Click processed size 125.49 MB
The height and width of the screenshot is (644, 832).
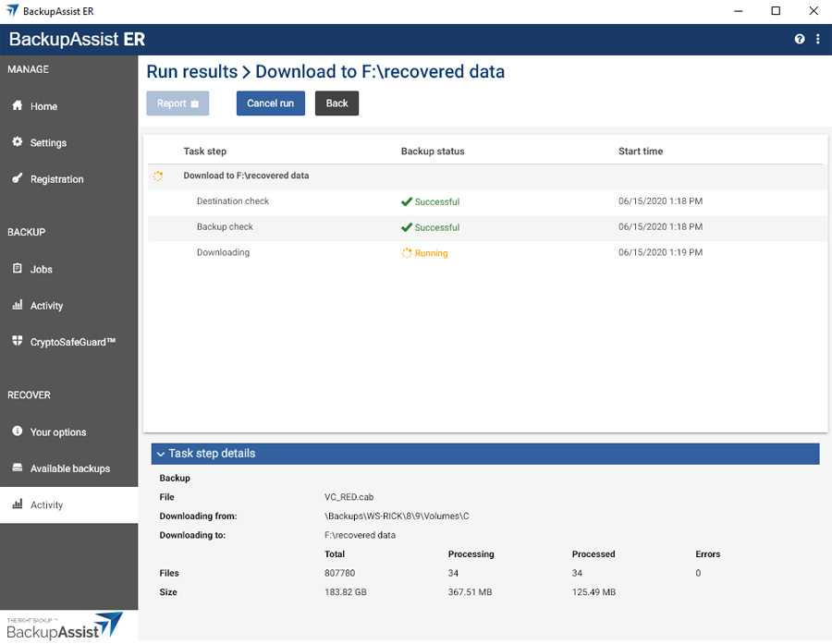[x=593, y=592]
